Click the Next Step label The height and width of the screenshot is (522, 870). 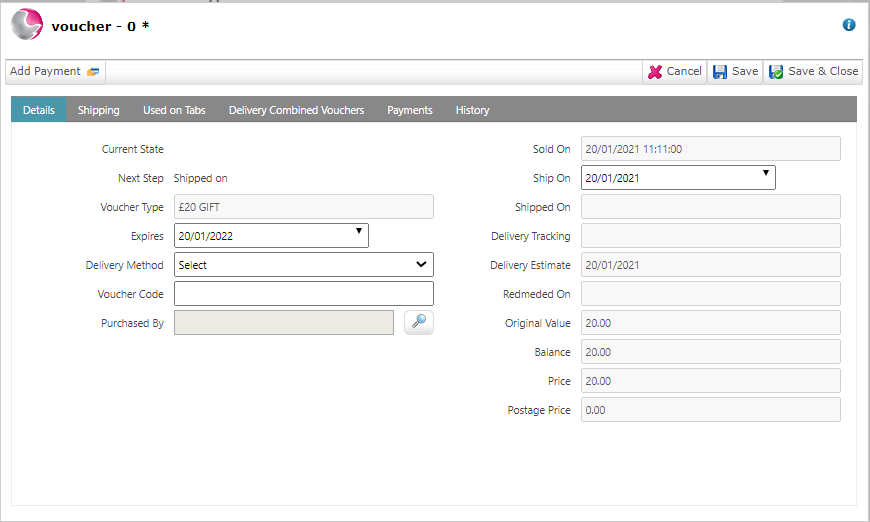coord(140,178)
